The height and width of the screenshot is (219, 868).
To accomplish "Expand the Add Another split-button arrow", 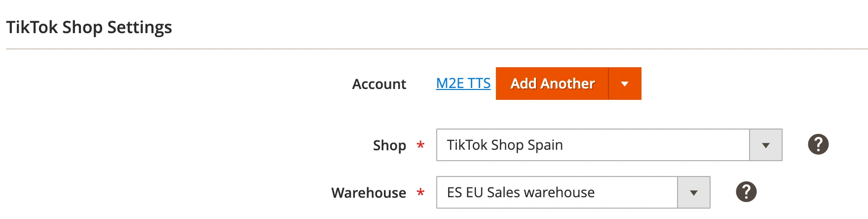I will click(x=625, y=84).
